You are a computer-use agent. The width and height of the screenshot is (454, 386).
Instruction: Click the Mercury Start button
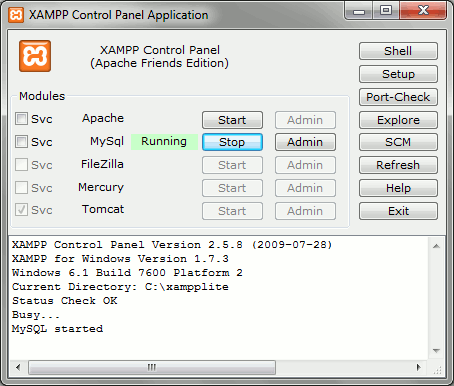click(x=232, y=188)
